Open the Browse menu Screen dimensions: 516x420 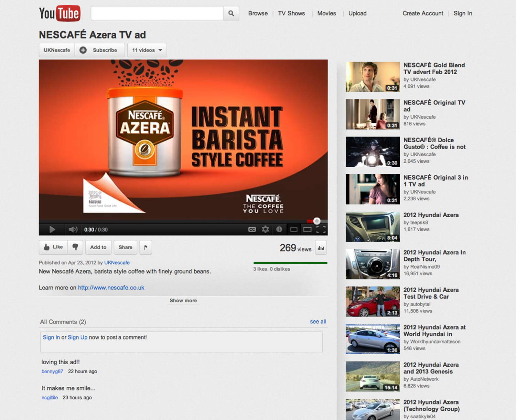258,13
